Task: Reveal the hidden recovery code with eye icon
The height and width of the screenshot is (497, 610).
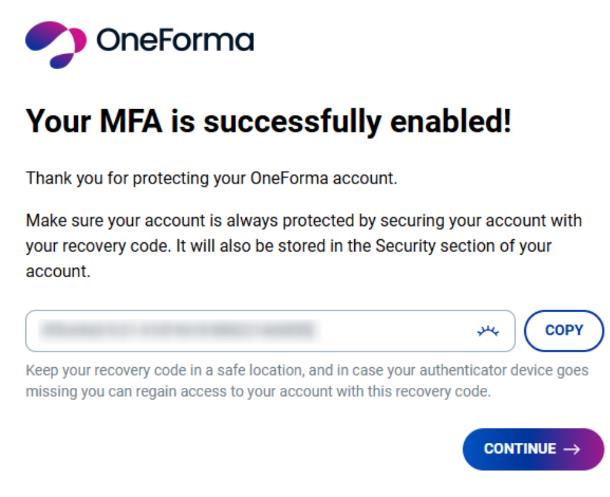Action: (488, 331)
